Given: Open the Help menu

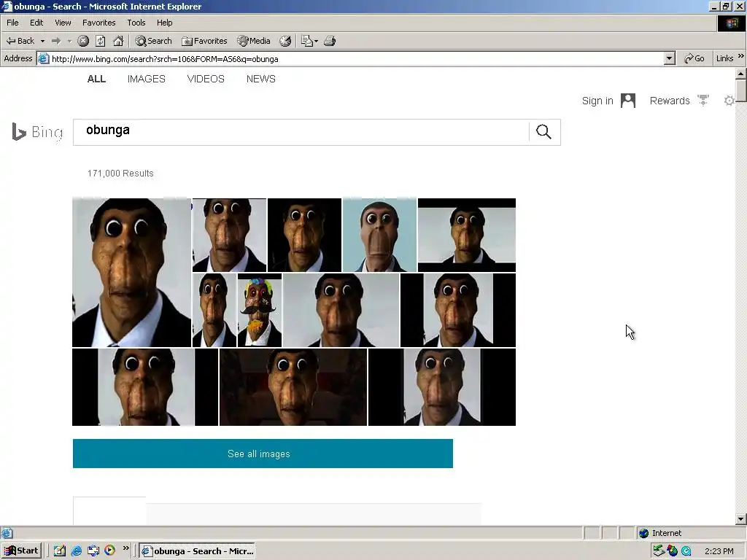Looking at the screenshot, I should (164, 23).
